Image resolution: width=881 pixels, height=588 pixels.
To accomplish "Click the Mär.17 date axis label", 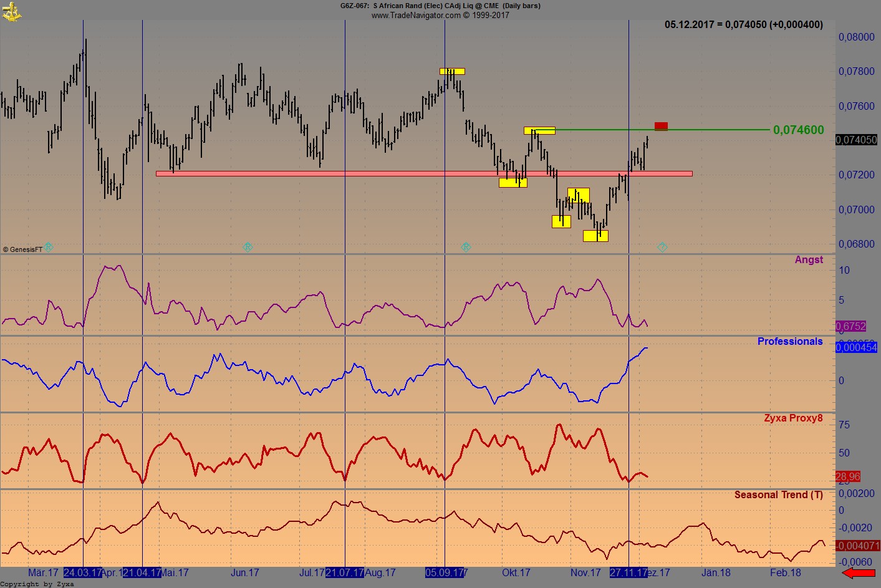I will [x=43, y=572].
